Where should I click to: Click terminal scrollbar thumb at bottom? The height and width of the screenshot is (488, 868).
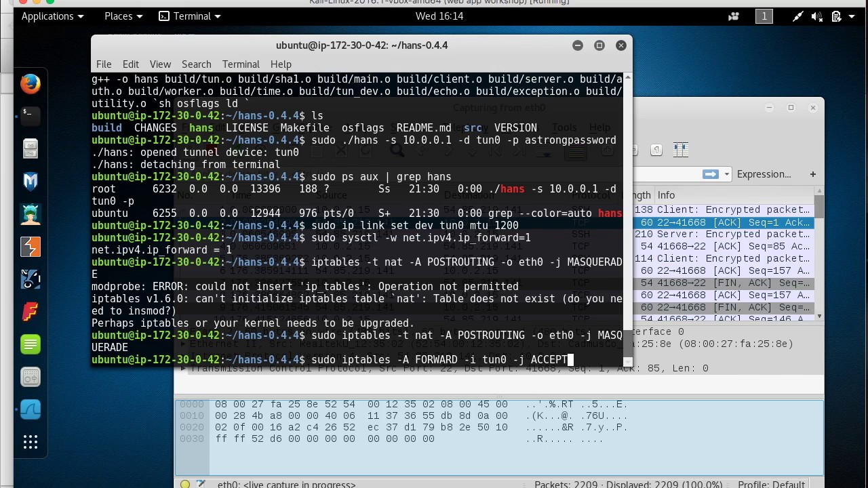[x=627, y=344]
